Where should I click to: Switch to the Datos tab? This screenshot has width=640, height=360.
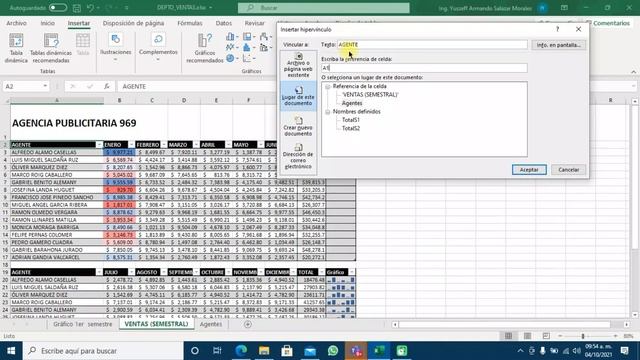pyautogui.click(x=224, y=23)
